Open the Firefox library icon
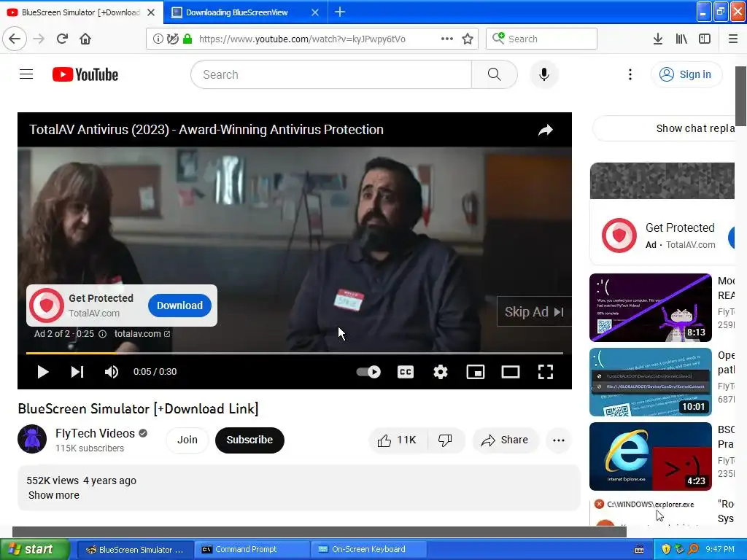This screenshot has width=747, height=560. [x=681, y=39]
